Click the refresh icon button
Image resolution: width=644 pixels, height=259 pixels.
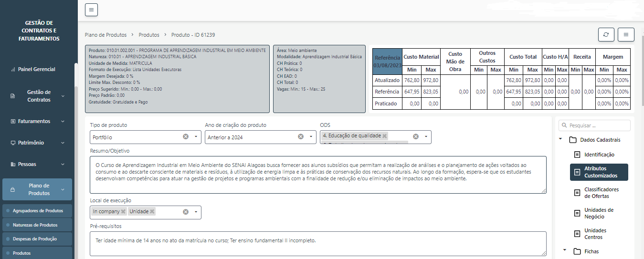[606, 35]
